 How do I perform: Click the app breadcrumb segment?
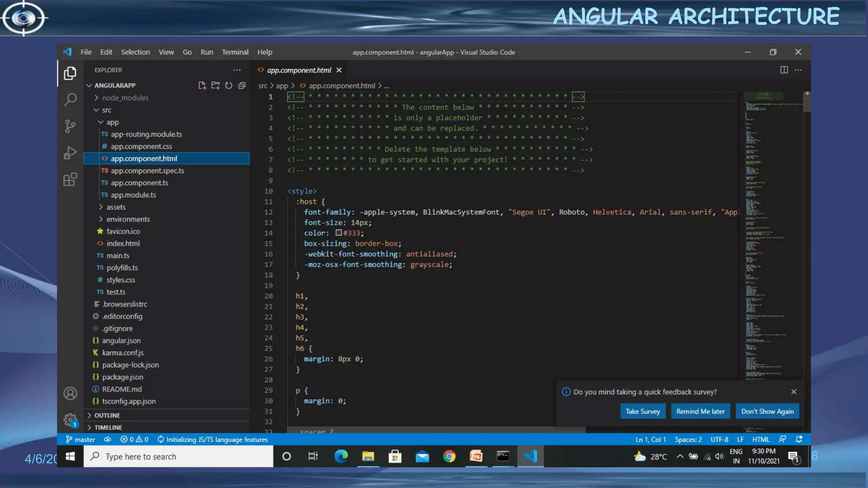282,86
